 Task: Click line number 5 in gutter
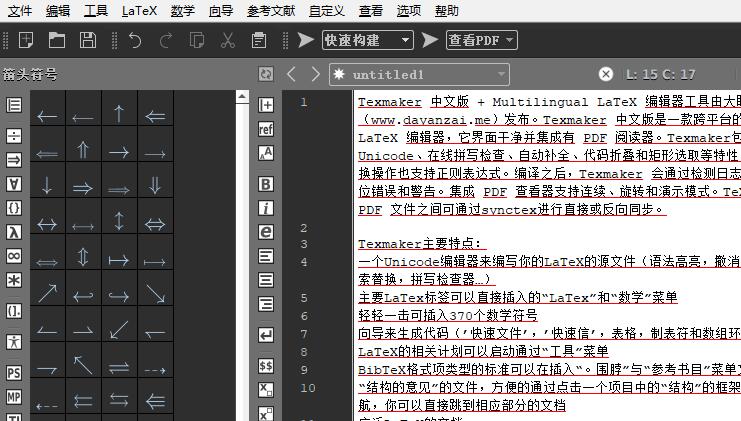pyautogui.click(x=304, y=298)
